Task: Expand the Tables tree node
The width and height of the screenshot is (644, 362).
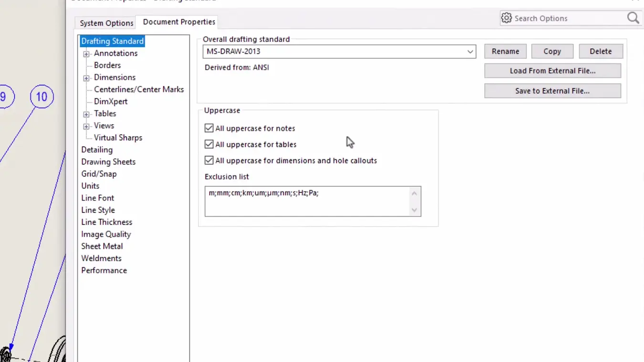Action: (x=86, y=114)
